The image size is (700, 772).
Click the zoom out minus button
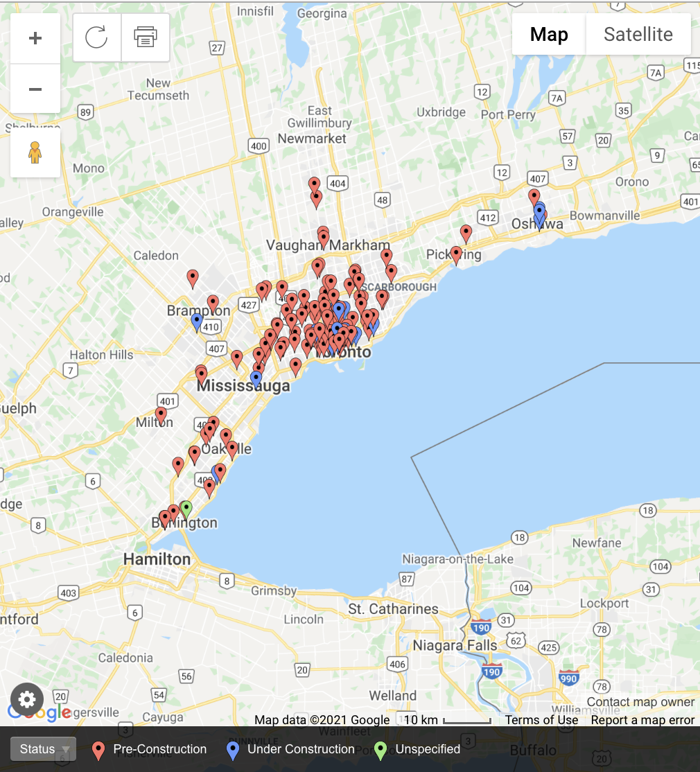click(x=35, y=89)
